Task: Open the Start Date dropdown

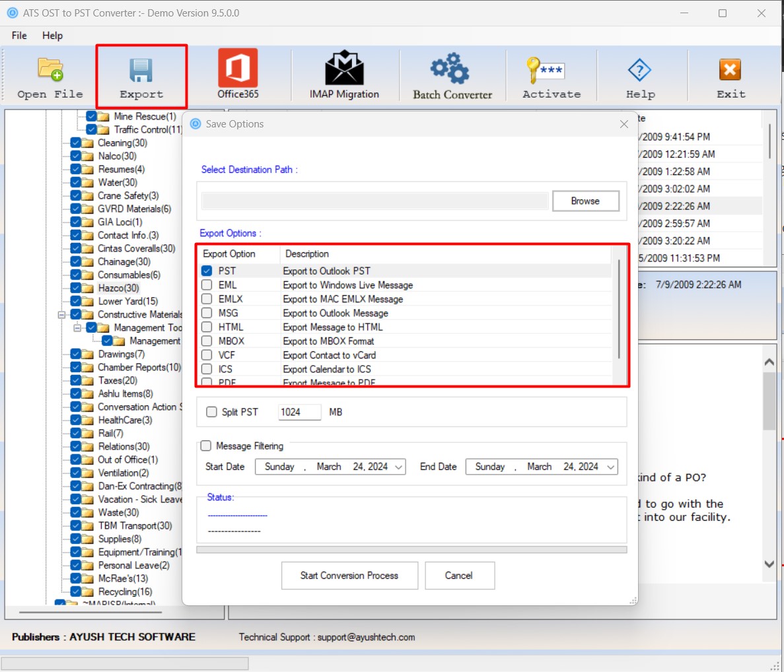Action: (x=398, y=467)
